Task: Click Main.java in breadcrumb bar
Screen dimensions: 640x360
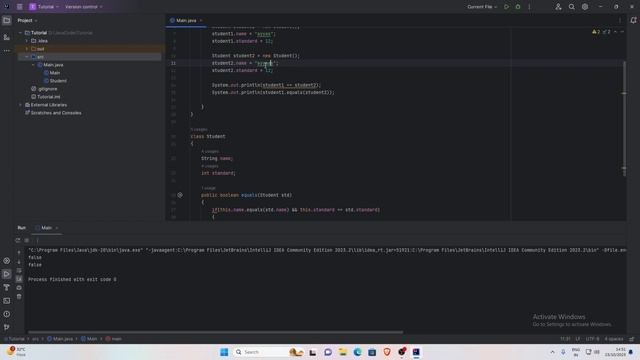Action: click(x=62, y=339)
